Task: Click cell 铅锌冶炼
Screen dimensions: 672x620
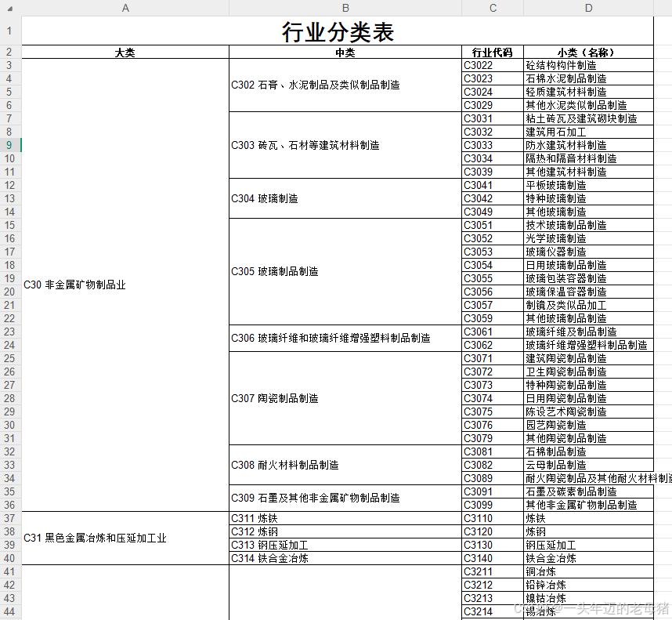Action: [x=588, y=585]
